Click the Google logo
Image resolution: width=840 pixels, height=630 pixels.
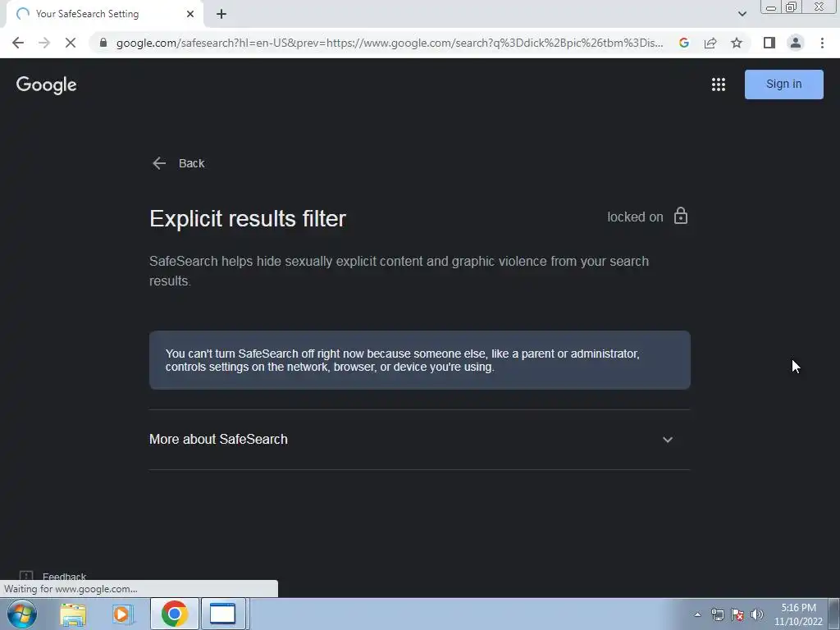tap(47, 85)
